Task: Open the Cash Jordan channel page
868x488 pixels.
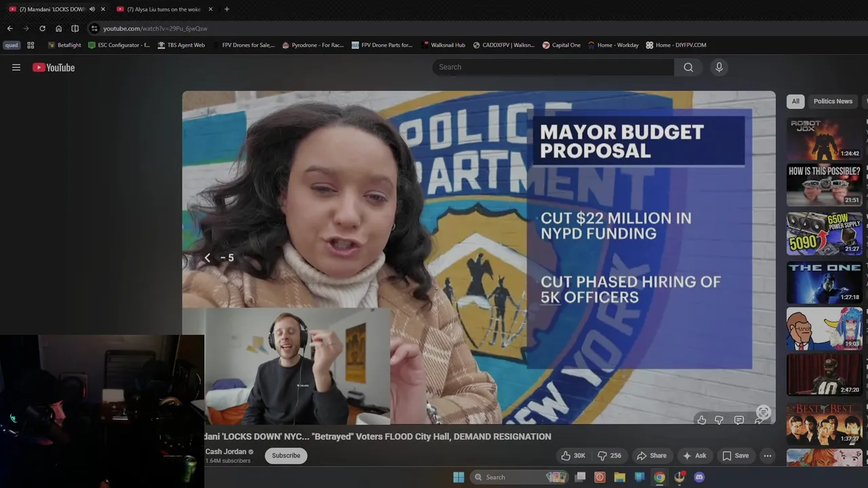Action: [x=226, y=452]
